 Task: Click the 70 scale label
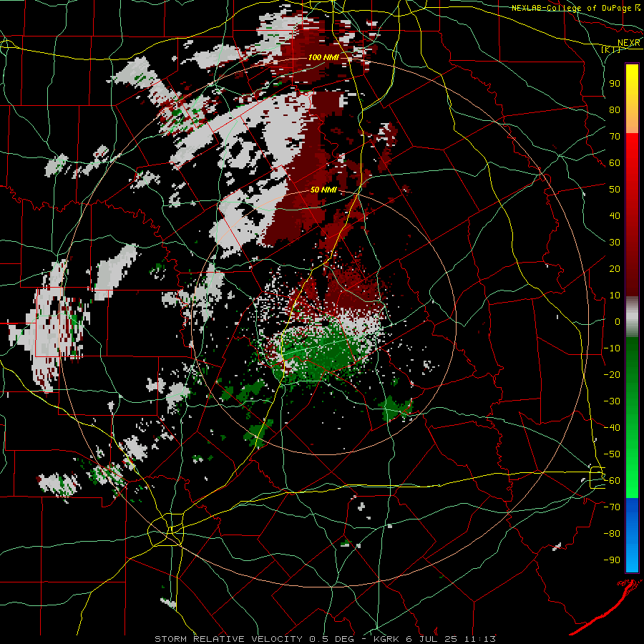pos(615,137)
